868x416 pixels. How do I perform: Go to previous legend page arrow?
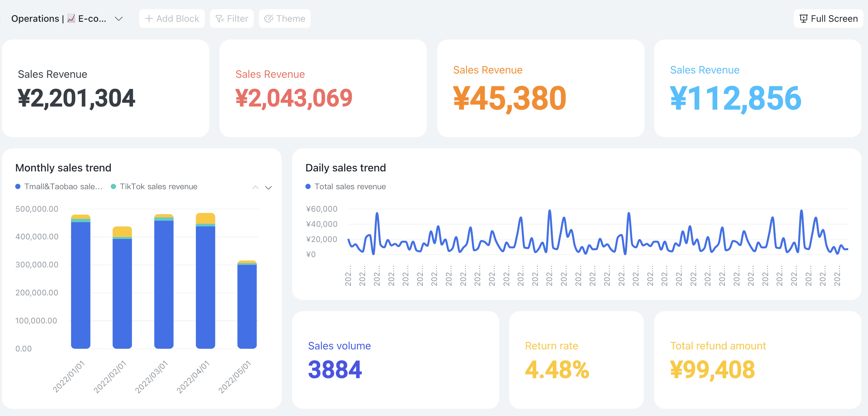pyautogui.click(x=255, y=188)
